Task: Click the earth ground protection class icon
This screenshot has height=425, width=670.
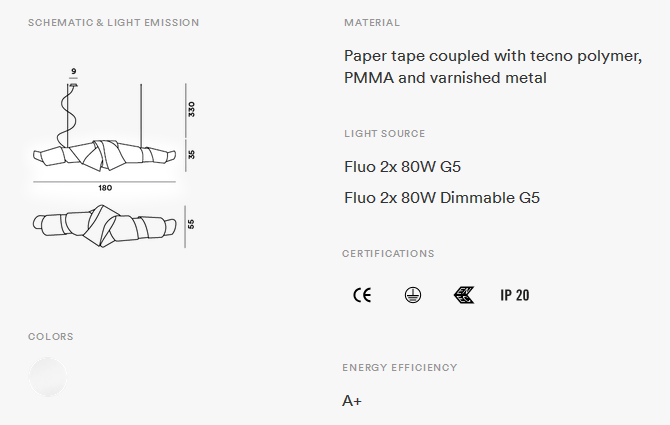Action: tap(413, 295)
